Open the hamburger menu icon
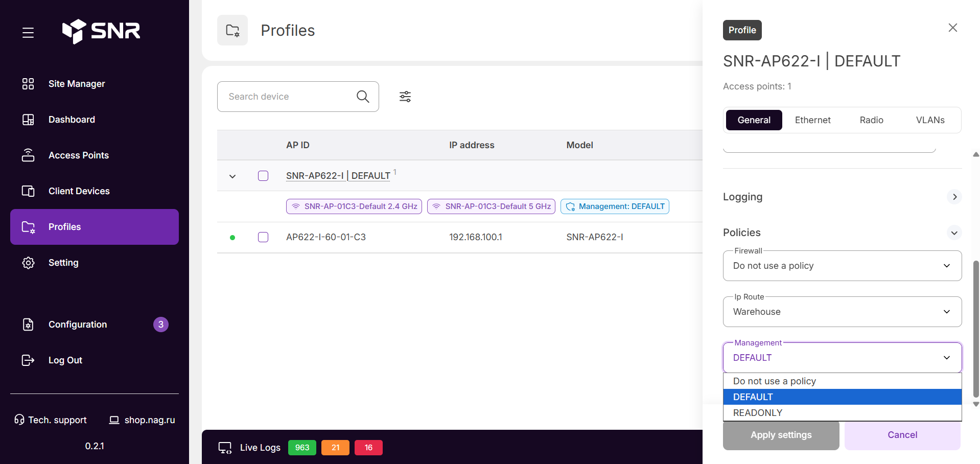 (x=28, y=33)
